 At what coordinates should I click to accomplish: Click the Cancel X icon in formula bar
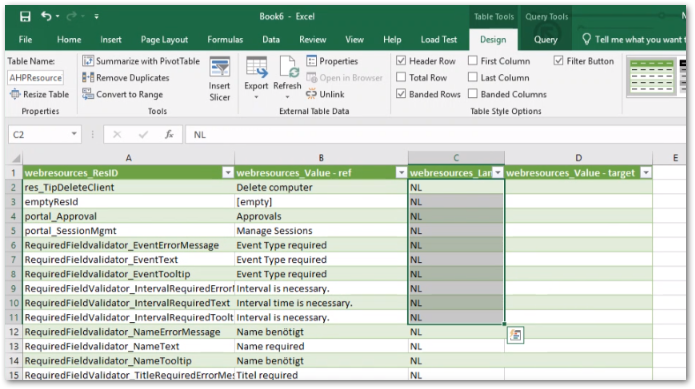pyautogui.click(x=117, y=134)
